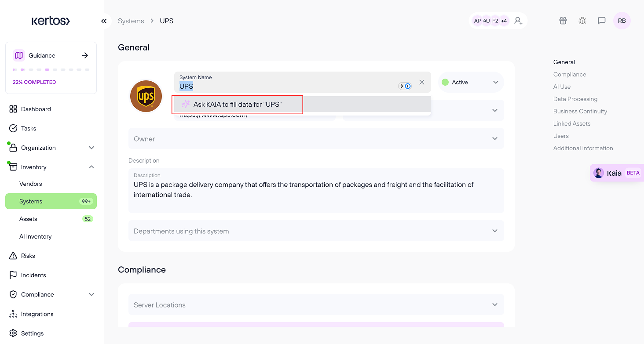Jump to Additional information section

tap(583, 148)
